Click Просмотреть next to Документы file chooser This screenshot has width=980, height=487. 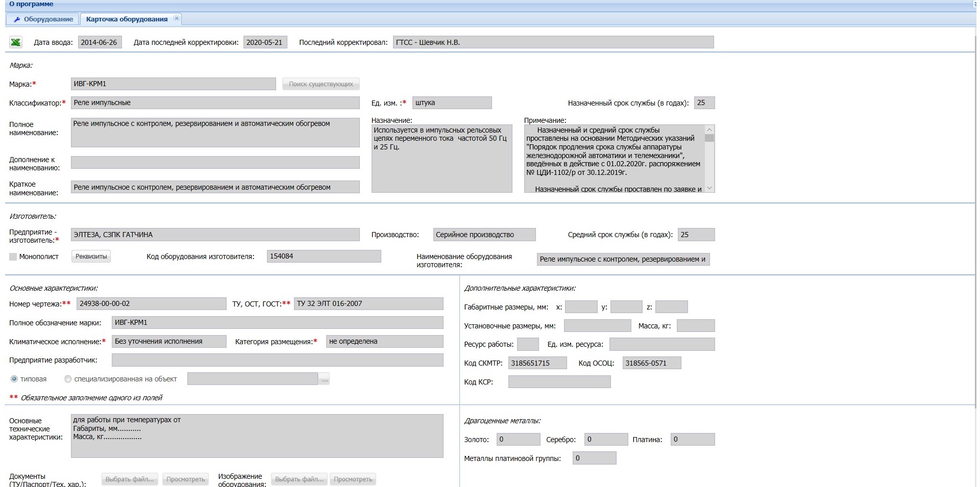(185, 479)
